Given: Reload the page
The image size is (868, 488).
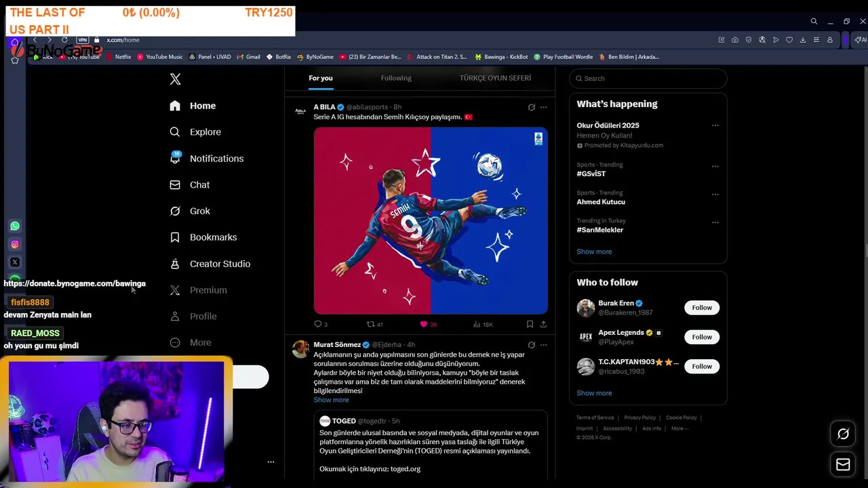Looking at the screenshot, I should click(64, 40).
